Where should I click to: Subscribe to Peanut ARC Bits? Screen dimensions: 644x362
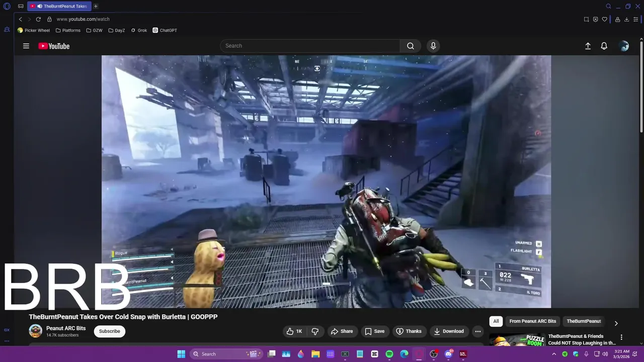109,331
